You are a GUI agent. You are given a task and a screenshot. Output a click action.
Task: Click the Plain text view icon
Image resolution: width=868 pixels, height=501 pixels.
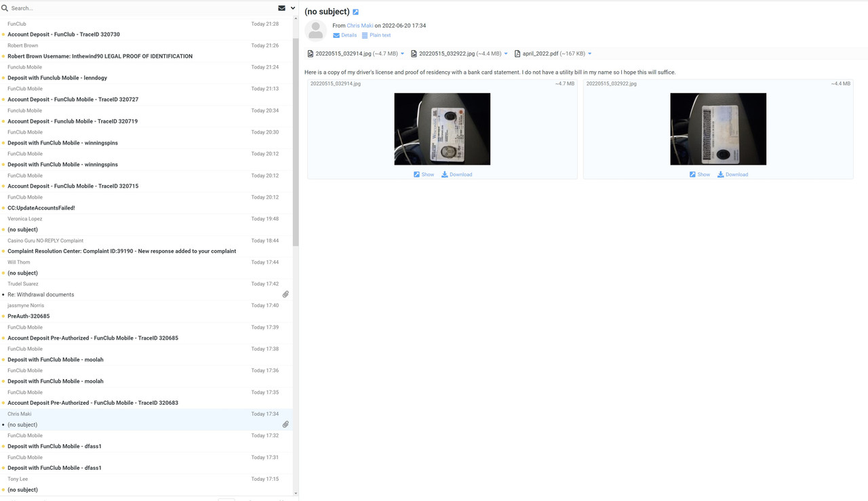pyautogui.click(x=366, y=35)
